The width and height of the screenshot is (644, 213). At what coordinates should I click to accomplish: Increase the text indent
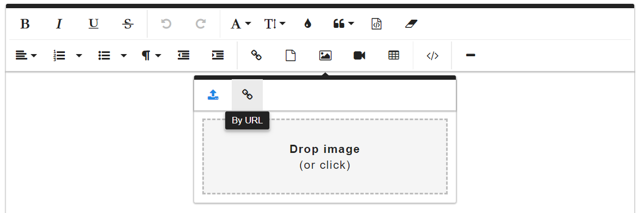[218, 56]
